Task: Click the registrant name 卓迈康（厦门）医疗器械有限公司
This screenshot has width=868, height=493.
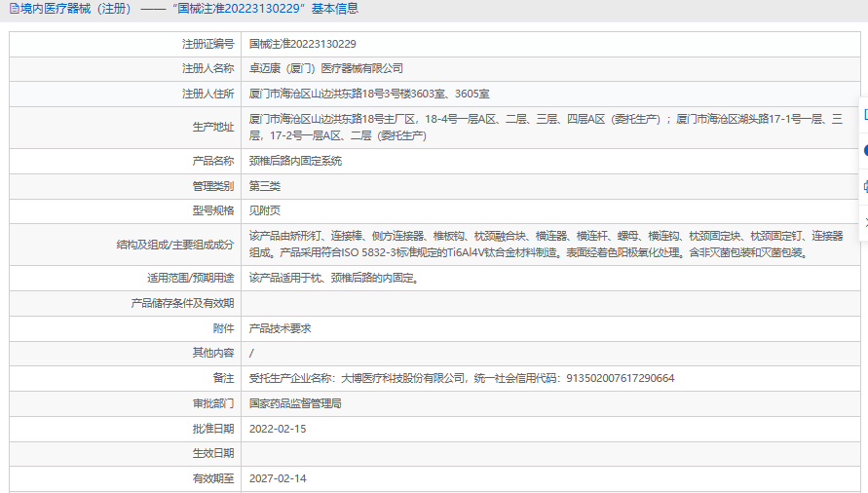Action: coord(326,68)
